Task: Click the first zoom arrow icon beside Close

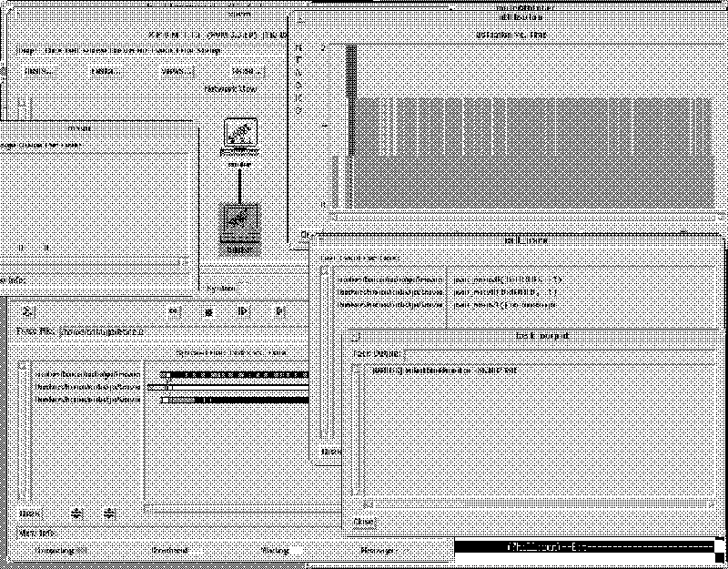Action: click(77, 513)
